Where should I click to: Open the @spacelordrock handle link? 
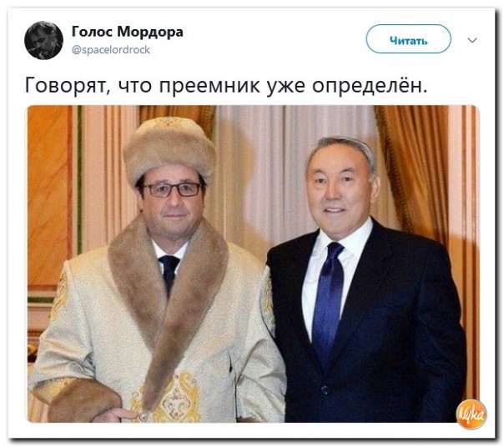[x=111, y=50]
